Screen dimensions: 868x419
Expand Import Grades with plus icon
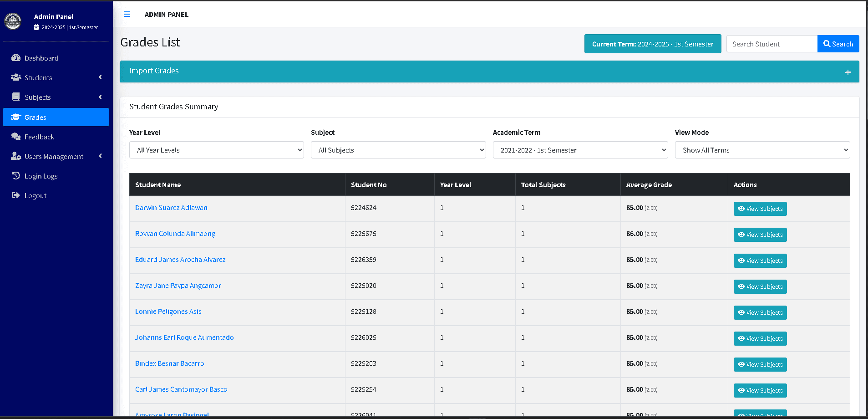coord(848,72)
